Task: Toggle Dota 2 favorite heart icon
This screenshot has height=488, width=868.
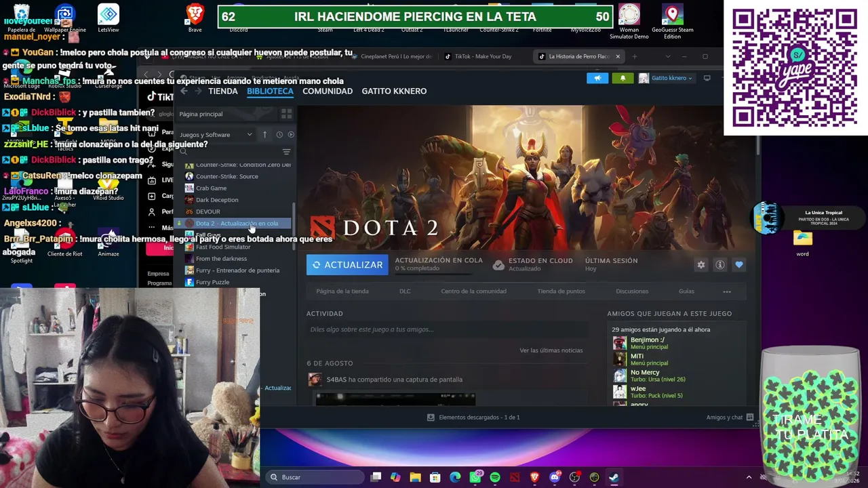Action: coord(739,265)
